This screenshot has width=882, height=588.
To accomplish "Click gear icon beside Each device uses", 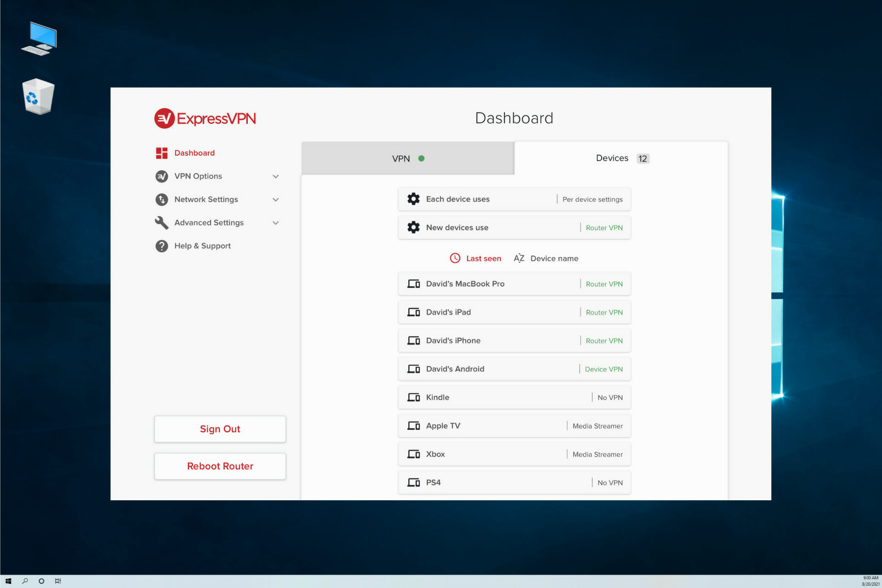I will pyautogui.click(x=413, y=199).
